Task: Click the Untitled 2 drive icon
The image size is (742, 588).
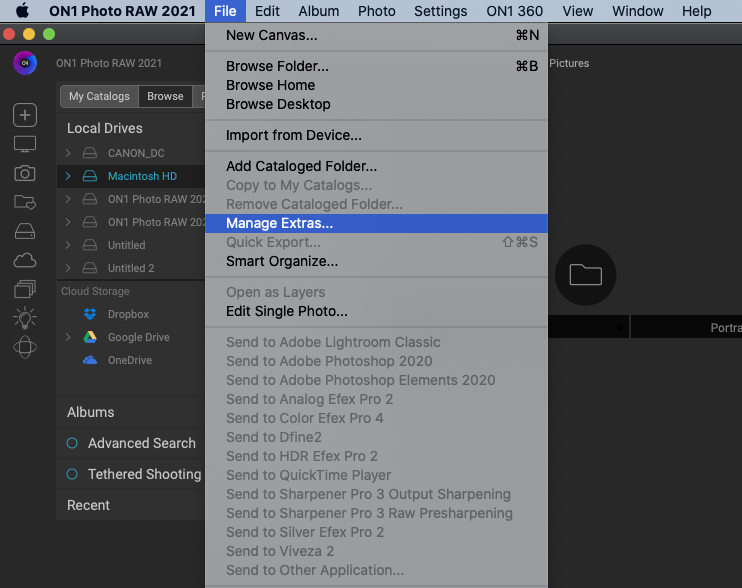Action: point(90,268)
